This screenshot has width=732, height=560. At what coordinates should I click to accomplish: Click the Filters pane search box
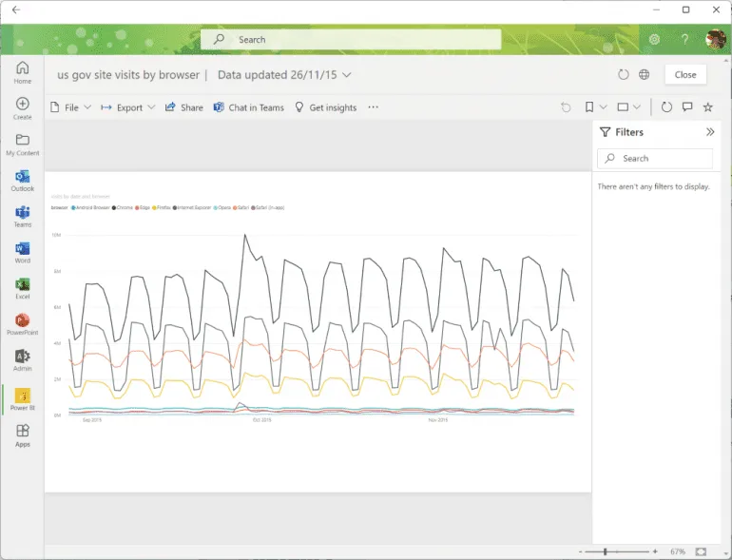(655, 159)
